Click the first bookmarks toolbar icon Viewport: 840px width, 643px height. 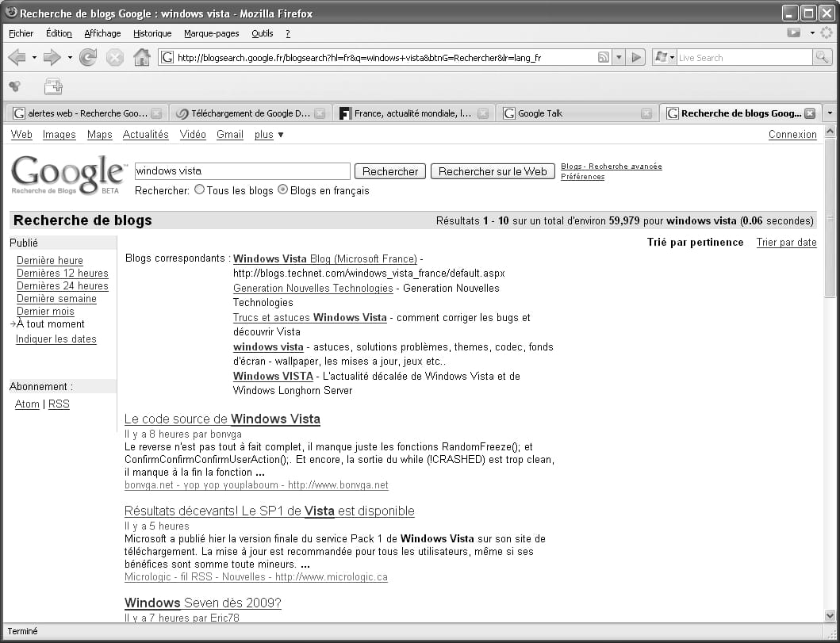(15, 86)
